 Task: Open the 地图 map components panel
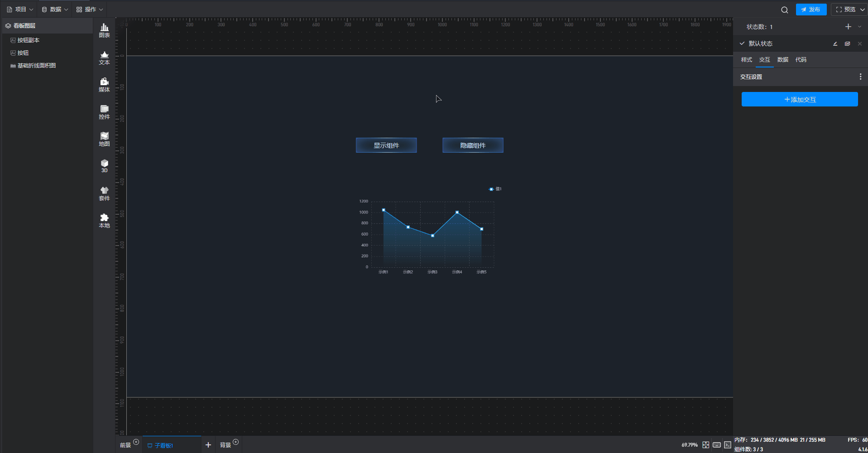(x=104, y=139)
